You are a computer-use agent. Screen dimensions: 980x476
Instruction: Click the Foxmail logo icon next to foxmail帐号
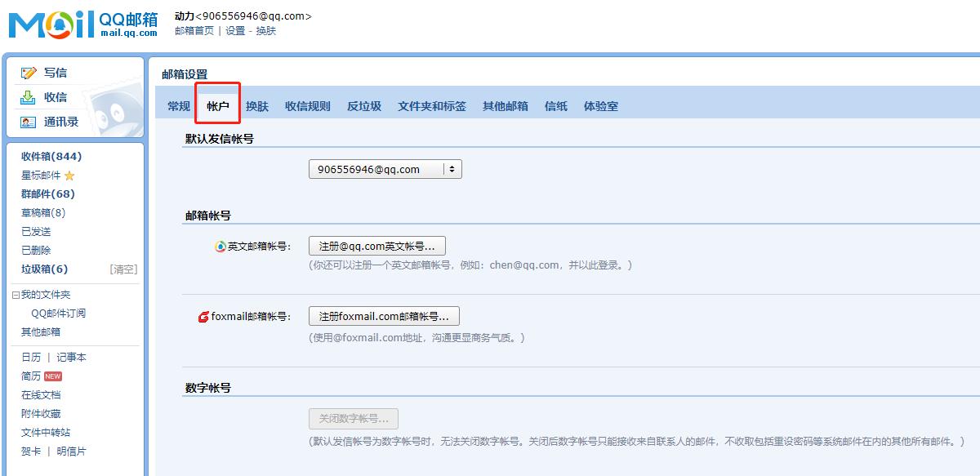[203, 315]
